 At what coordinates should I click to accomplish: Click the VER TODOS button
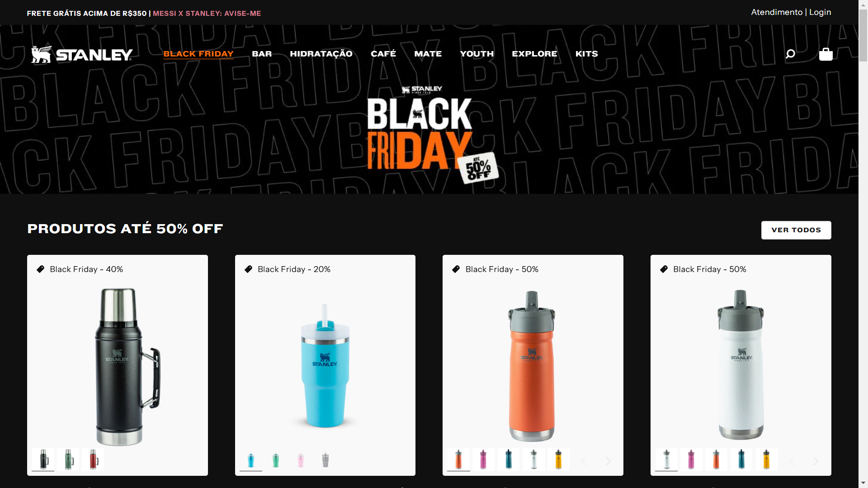(796, 230)
